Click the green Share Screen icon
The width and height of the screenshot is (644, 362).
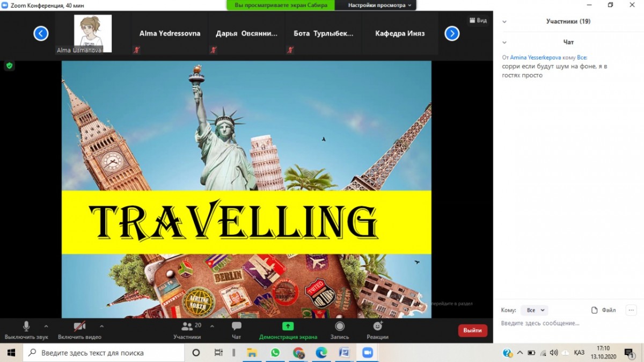288,326
